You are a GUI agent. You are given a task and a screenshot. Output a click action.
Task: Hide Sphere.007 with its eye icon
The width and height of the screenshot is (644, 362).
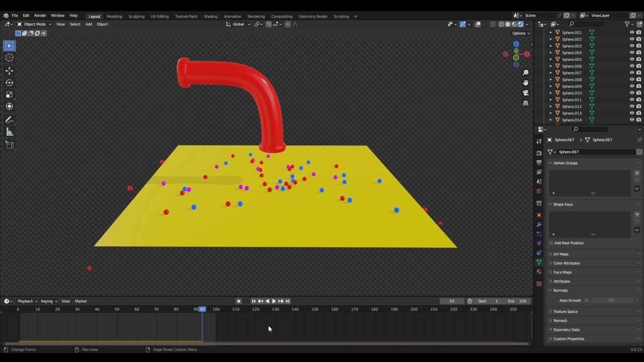[x=632, y=73]
